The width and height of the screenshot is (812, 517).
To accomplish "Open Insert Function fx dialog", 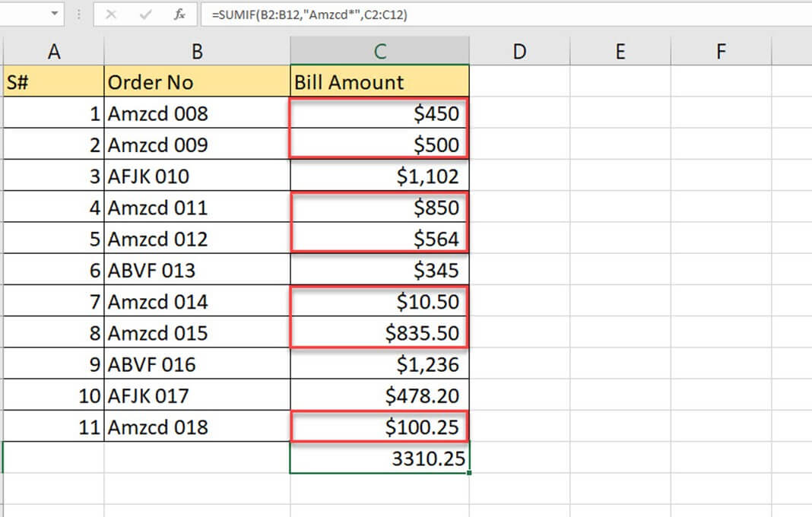I will click(x=179, y=14).
